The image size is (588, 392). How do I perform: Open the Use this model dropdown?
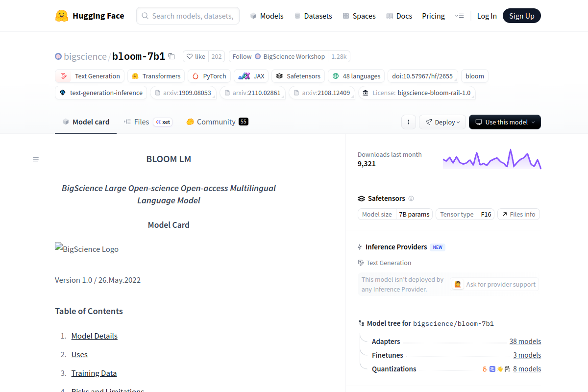[504, 122]
